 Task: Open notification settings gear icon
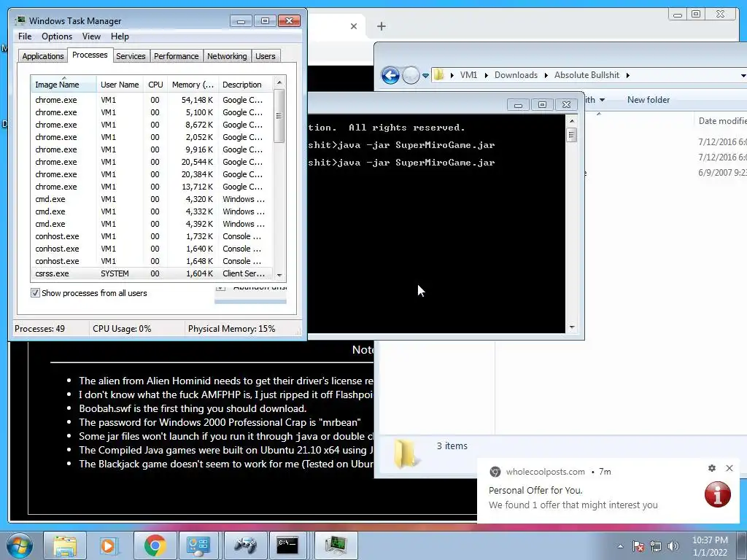[712, 468]
